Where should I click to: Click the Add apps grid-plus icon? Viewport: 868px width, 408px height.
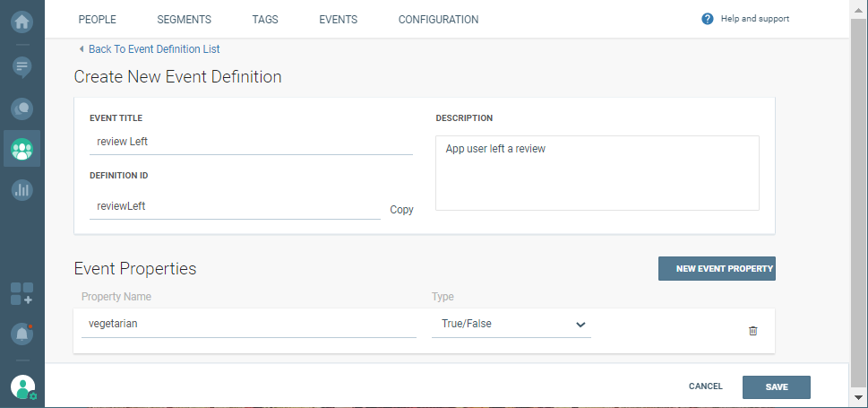click(x=21, y=293)
